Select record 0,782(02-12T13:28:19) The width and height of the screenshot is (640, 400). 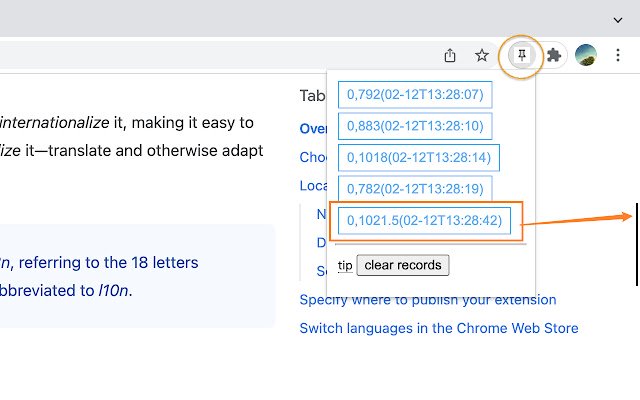(x=415, y=189)
